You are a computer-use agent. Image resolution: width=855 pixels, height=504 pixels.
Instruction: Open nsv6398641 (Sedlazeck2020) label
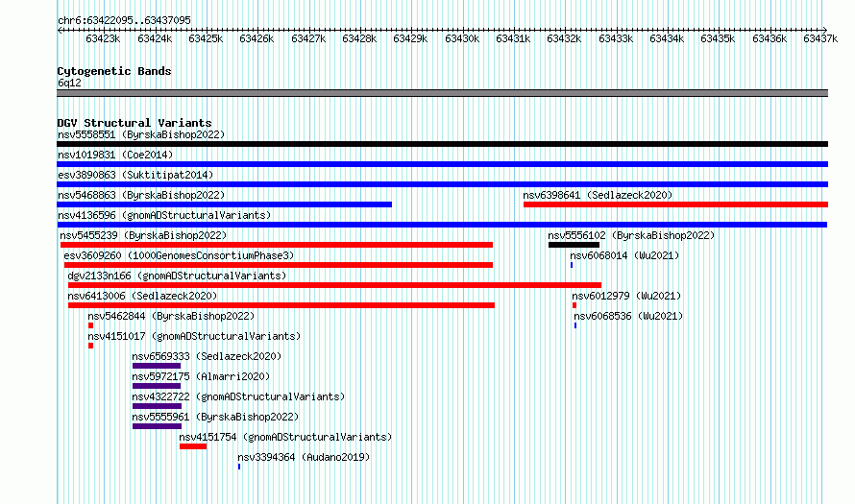click(598, 195)
